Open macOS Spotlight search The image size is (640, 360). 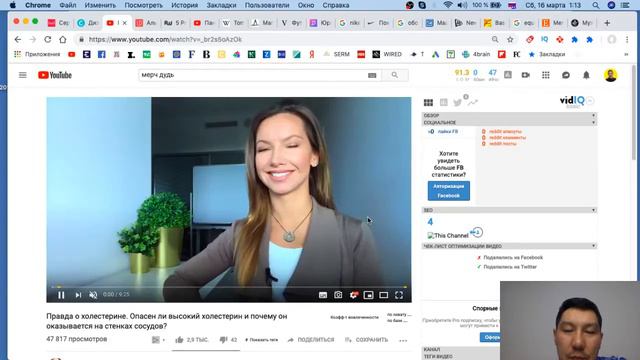click(x=596, y=5)
